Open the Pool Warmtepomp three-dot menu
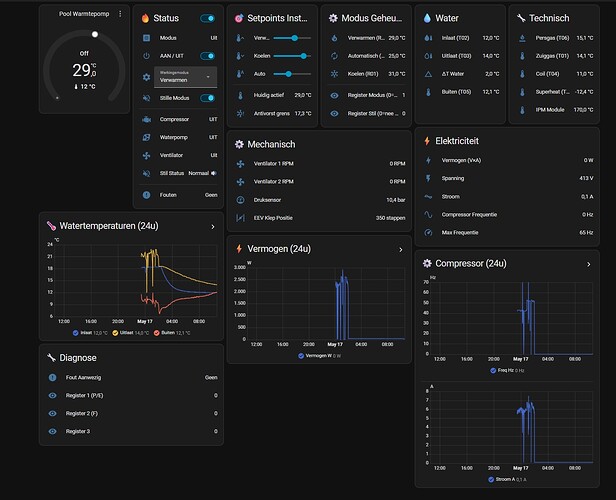This screenshot has width=616, height=500. tap(120, 14)
